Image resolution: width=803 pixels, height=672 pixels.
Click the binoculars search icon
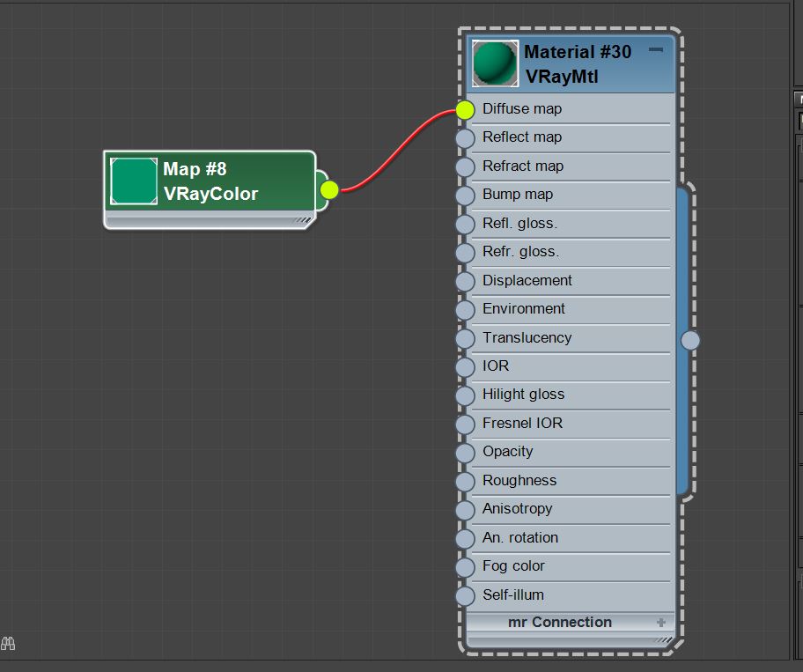click(x=9, y=644)
